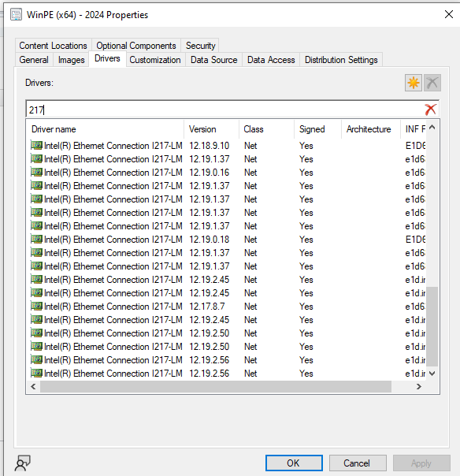Click Net class cell in 12.18.9.10 row
Image resolution: width=460 pixels, height=476 pixels.
coord(250,146)
